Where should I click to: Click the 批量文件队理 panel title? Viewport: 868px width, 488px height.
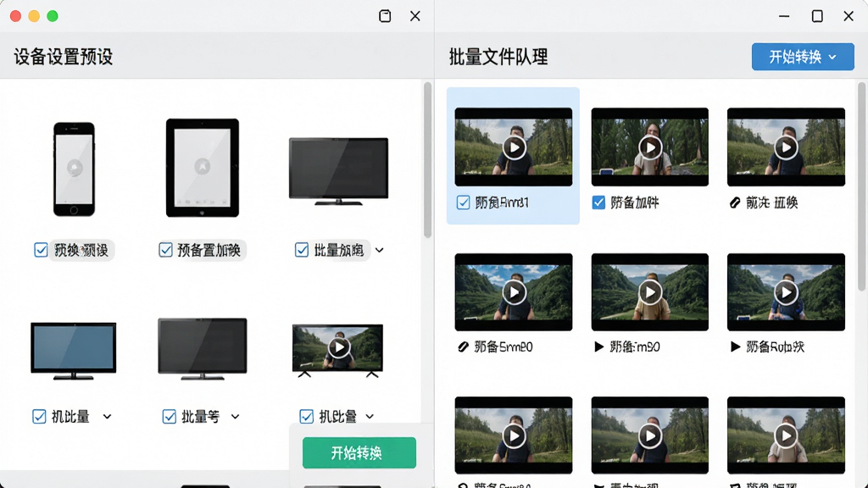[498, 57]
